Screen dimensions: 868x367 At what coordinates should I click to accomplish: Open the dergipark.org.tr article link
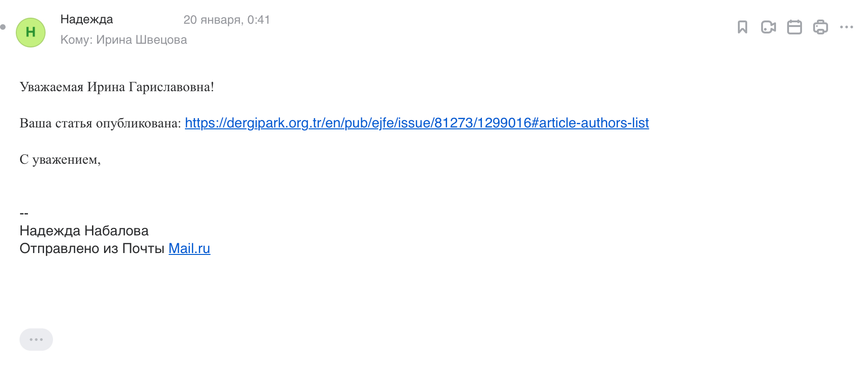[x=416, y=123]
